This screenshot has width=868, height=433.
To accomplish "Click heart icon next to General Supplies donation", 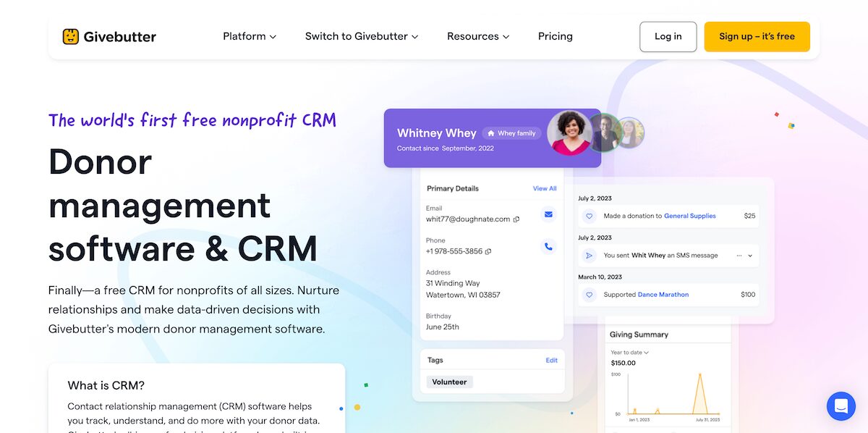I will tap(589, 216).
